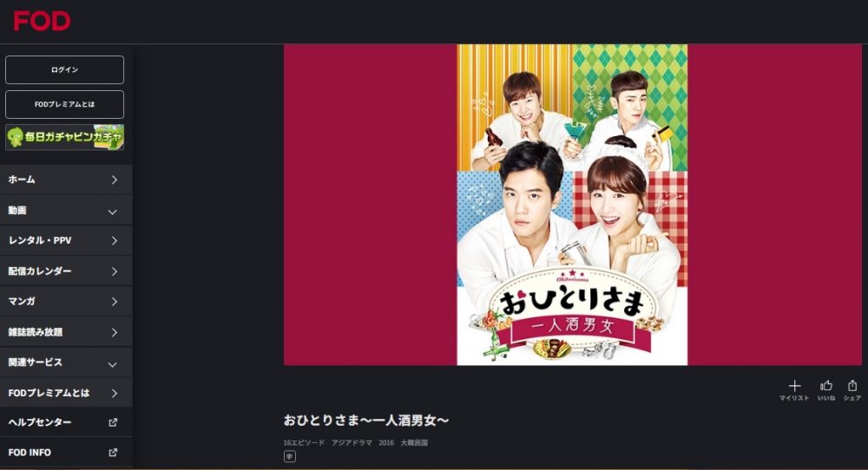Click the external link icon beside ヘルプセンター
Image resolution: width=868 pixels, height=470 pixels.
(x=113, y=422)
